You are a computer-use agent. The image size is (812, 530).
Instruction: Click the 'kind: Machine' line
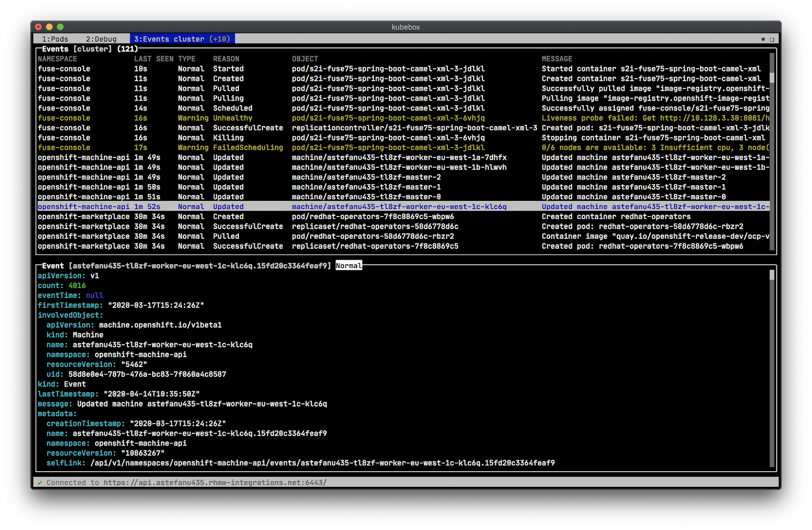tap(75, 335)
